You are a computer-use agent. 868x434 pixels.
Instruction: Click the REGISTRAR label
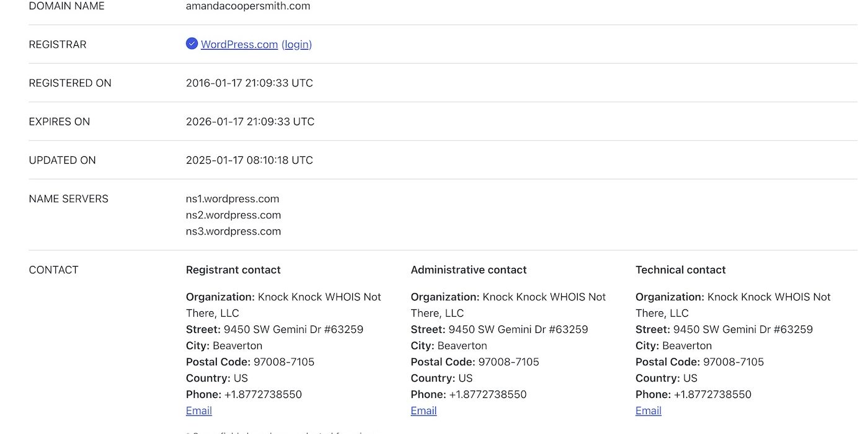click(x=58, y=45)
